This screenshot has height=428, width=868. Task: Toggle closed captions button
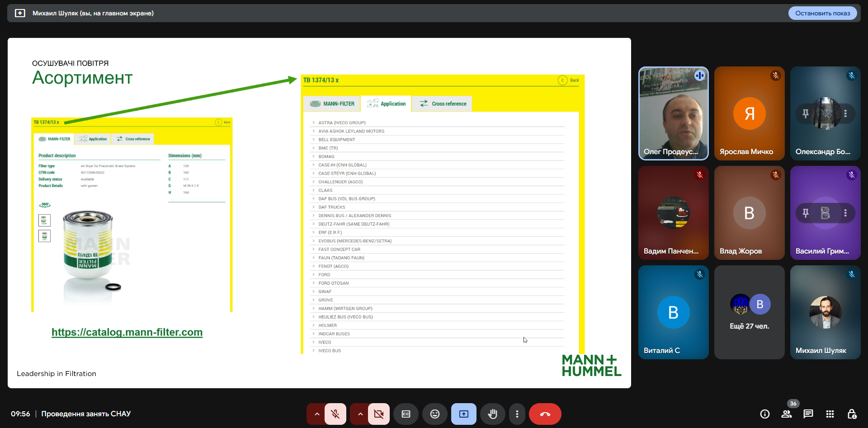click(x=406, y=414)
